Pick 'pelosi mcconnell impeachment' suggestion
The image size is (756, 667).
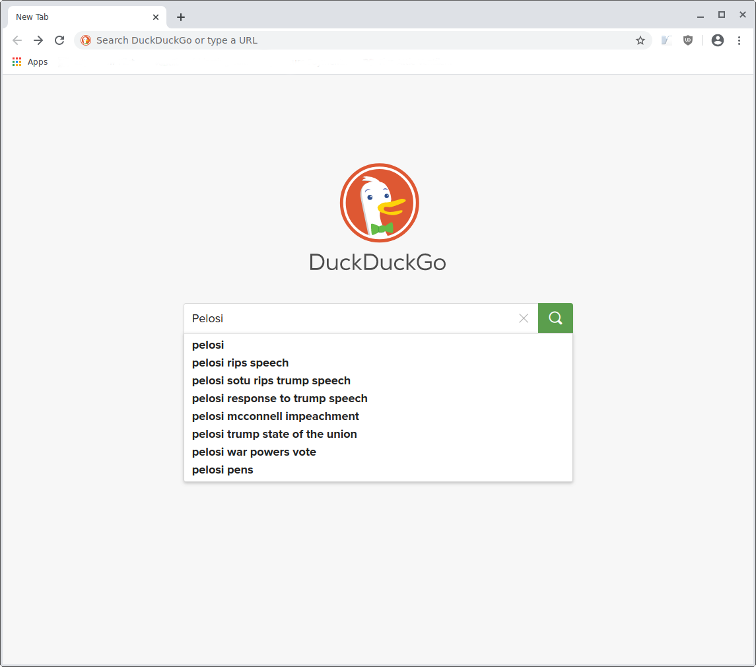[x=378, y=416]
